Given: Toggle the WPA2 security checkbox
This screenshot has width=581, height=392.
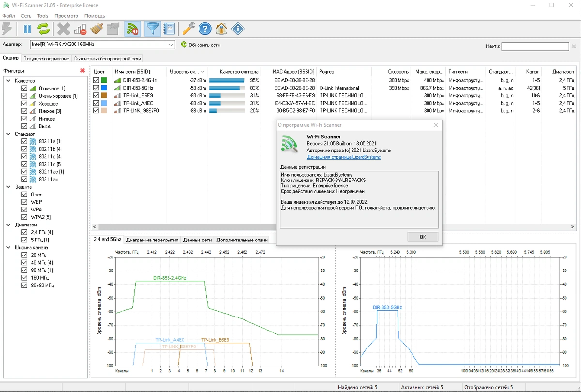Looking at the screenshot, I should [x=24, y=217].
